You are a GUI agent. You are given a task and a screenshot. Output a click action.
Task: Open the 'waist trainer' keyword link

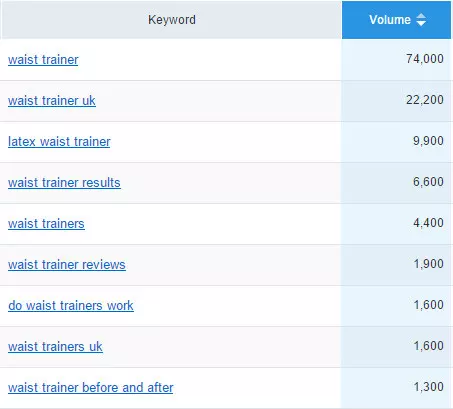[x=43, y=60]
